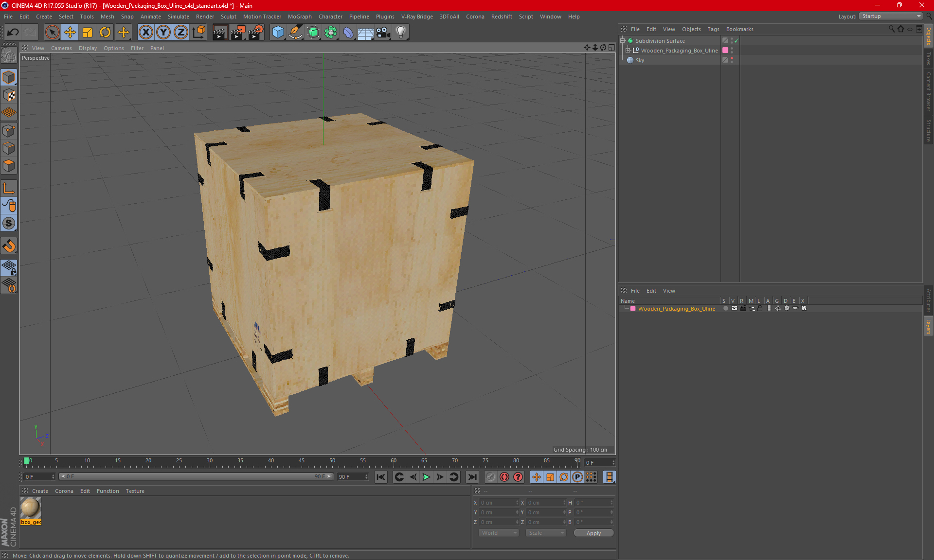The width and height of the screenshot is (934, 560).
Task: Toggle Subdivision Surface enable checkmark
Action: pos(736,41)
